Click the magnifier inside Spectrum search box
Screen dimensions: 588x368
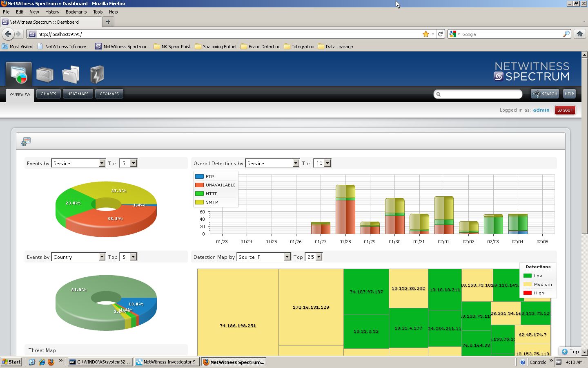[x=439, y=94]
